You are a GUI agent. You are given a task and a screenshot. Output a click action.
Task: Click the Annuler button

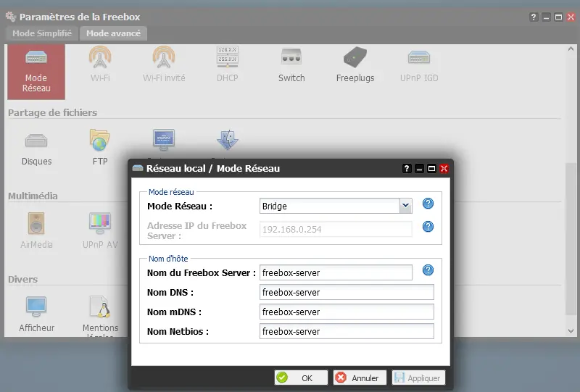point(360,378)
